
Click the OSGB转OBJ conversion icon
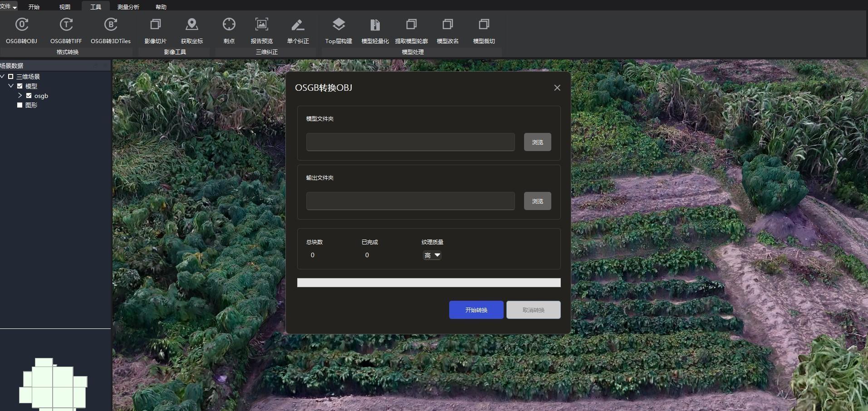(21, 25)
